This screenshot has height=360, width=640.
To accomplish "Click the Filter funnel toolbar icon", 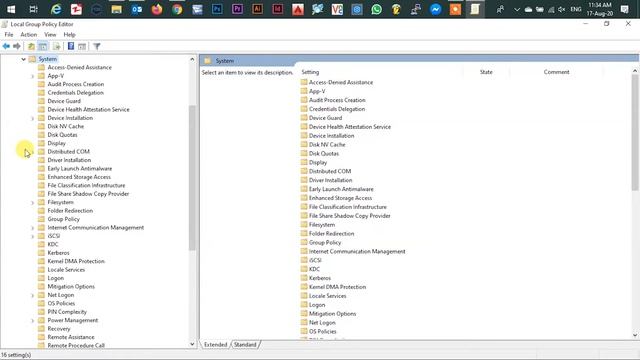I will coord(97,47).
